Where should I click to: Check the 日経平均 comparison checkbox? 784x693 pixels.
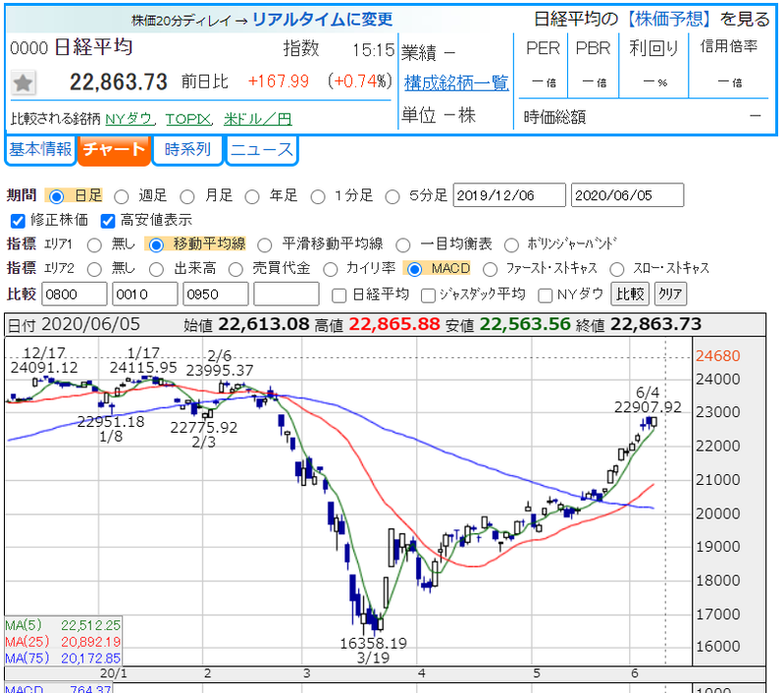[339, 295]
